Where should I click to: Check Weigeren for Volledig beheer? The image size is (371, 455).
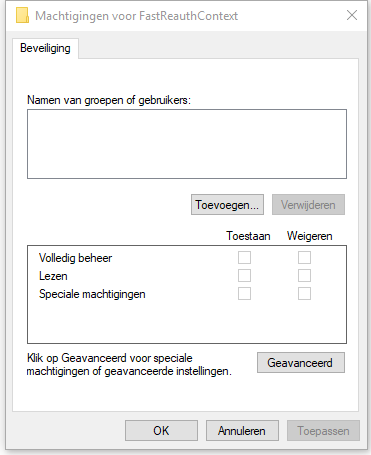click(x=304, y=258)
